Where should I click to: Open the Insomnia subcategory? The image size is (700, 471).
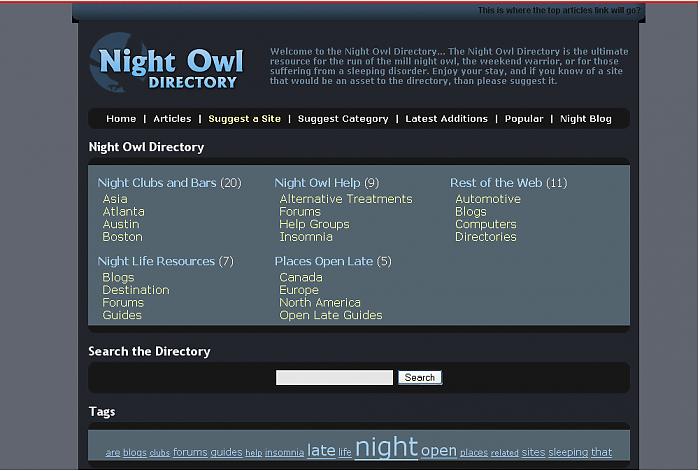tap(306, 237)
